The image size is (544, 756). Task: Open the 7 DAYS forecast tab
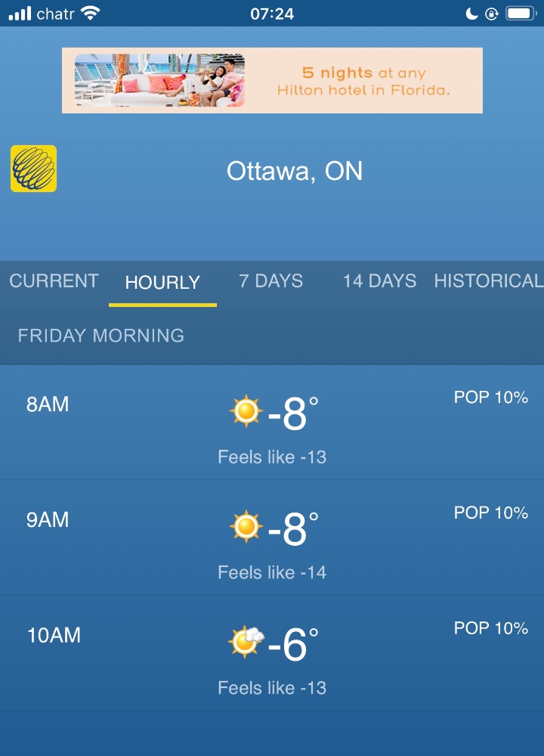point(270,281)
